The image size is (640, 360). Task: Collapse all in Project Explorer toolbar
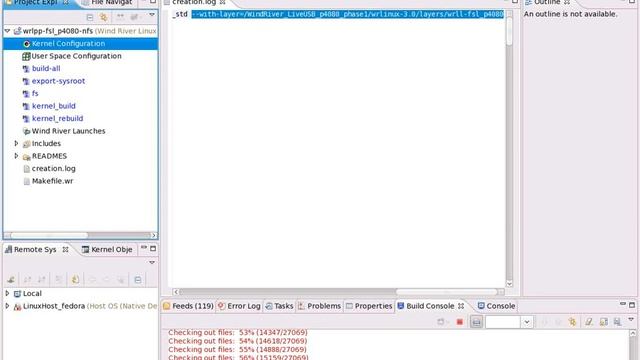tap(90, 17)
